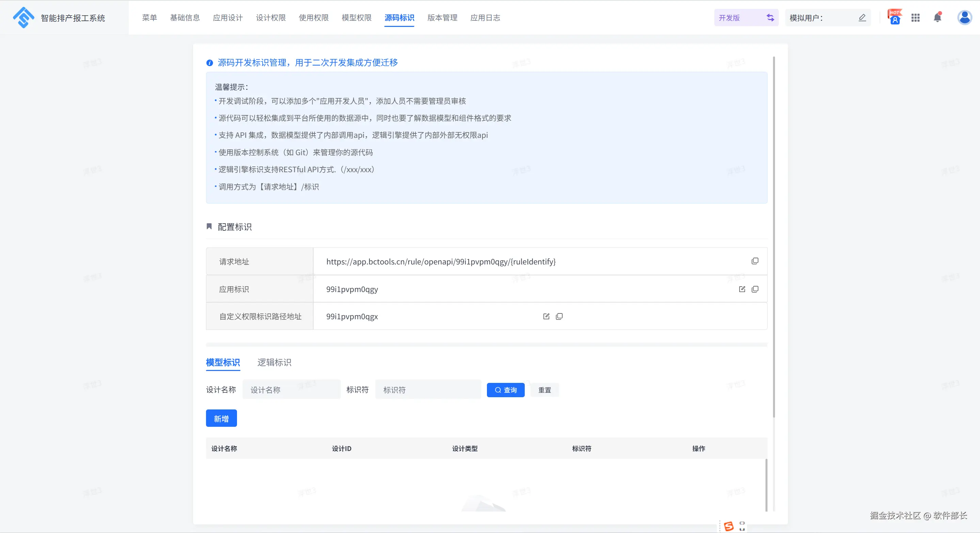Open the apps grid menu
980x533 pixels.
coord(915,17)
